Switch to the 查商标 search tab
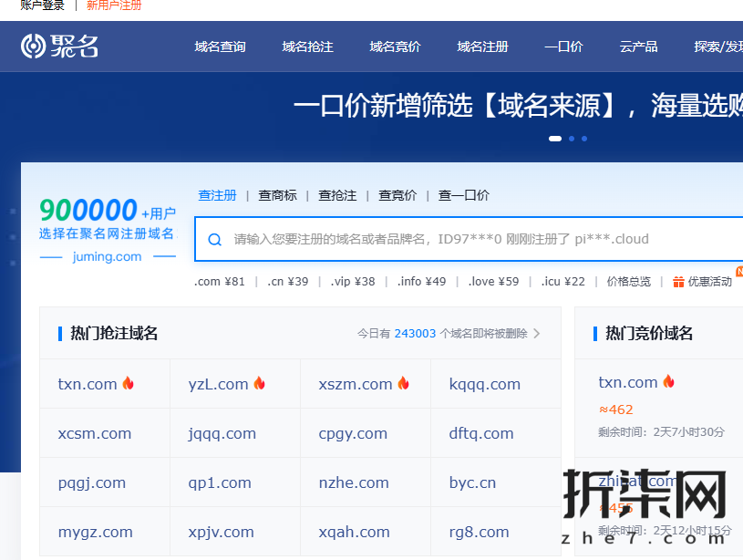Screen dimensions: 743x560 [x=277, y=195]
